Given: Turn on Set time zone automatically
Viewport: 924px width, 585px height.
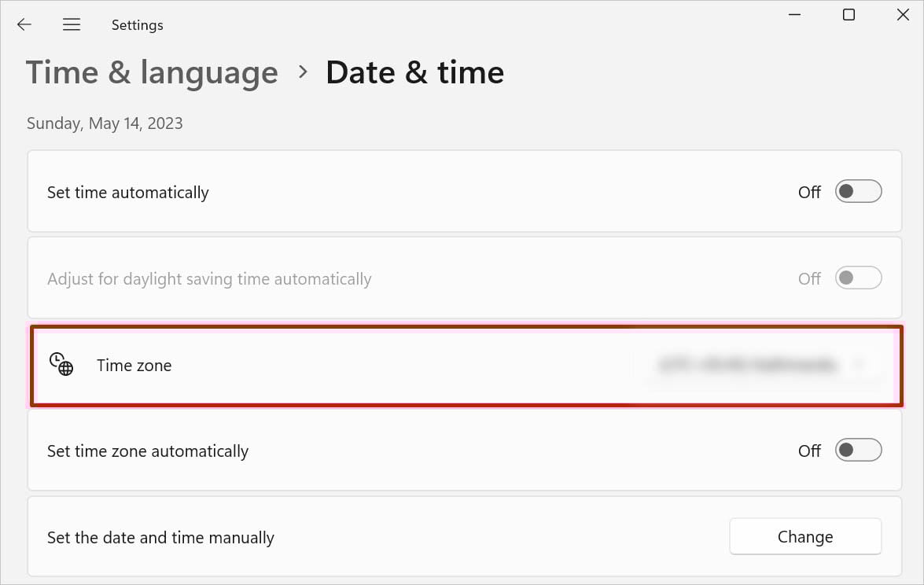Looking at the screenshot, I should coord(858,451).
